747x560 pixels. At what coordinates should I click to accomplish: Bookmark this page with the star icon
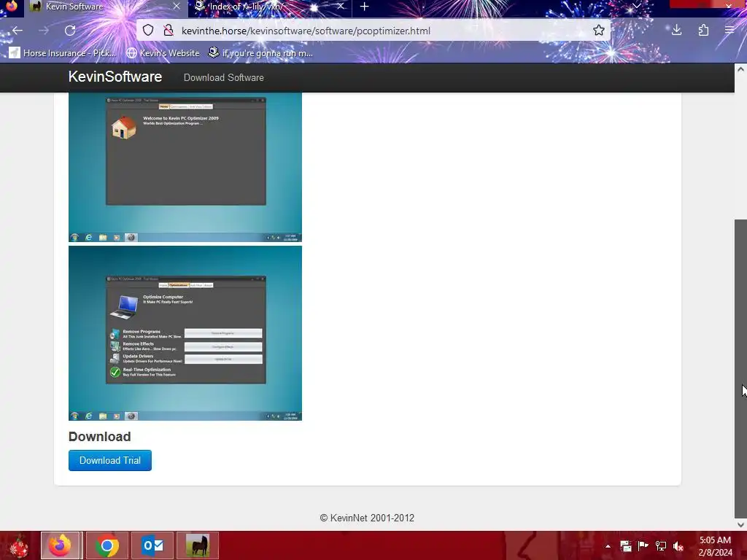pos(599,31)
